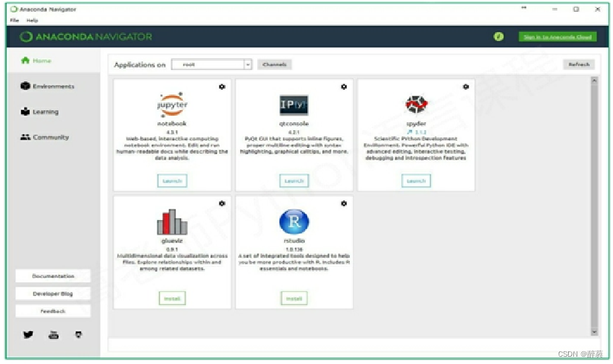This screenshot has height=364, width=613.
Task: Click the Feedback button
Action: tap(53, 311)
